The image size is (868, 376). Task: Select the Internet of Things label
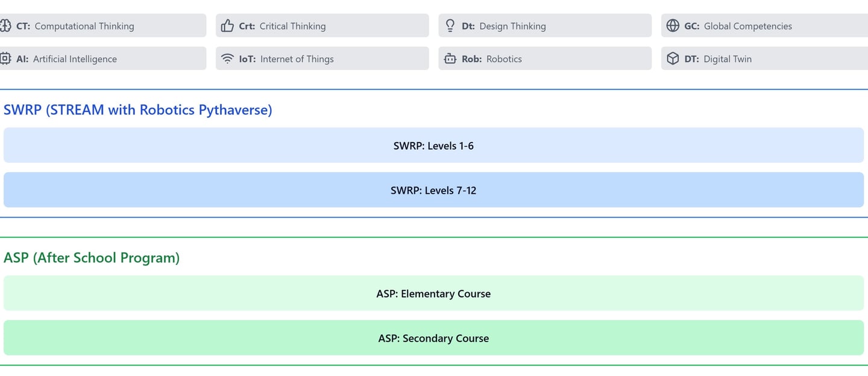(x=297, y=59)
